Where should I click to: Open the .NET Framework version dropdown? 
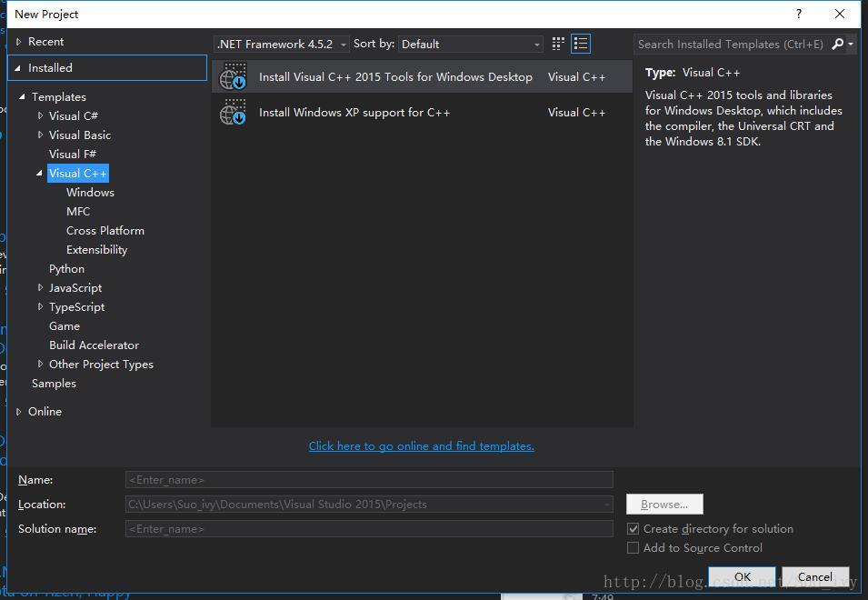(x=282, y=45)
